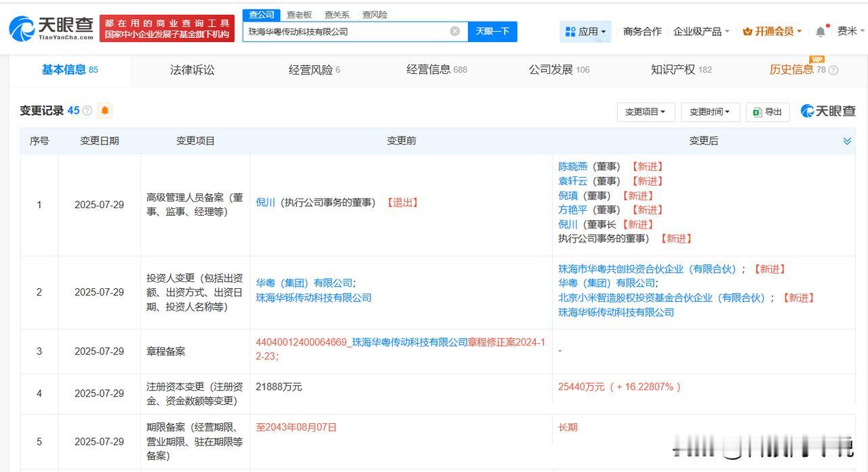Open the 商务合作 link
Screen dimensions: 868x472
click(x=642, y=31)
